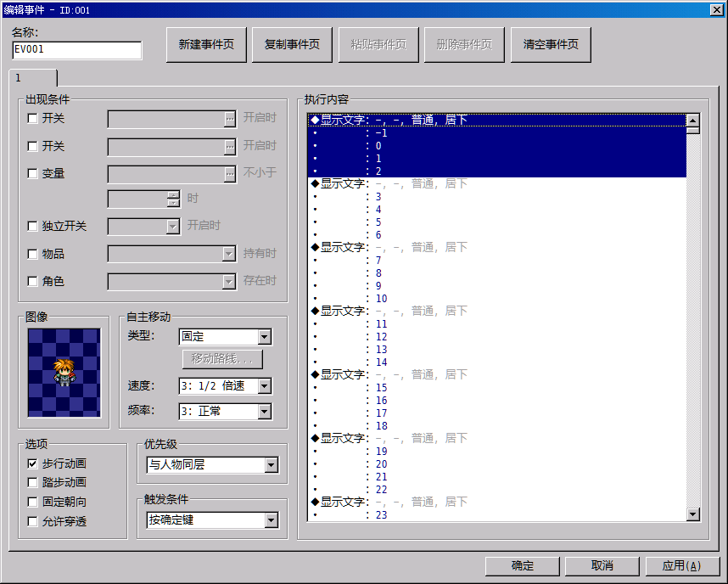Viewport: 728px width, 584px height.
Task: Enable the 变量 condition checkbox
Action: click(x=32, y=174)
